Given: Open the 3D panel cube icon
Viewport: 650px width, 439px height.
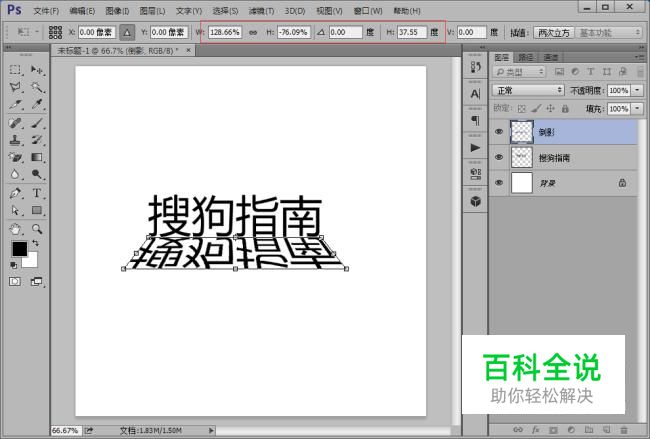Looking at the screenshot, I should 475,201.
